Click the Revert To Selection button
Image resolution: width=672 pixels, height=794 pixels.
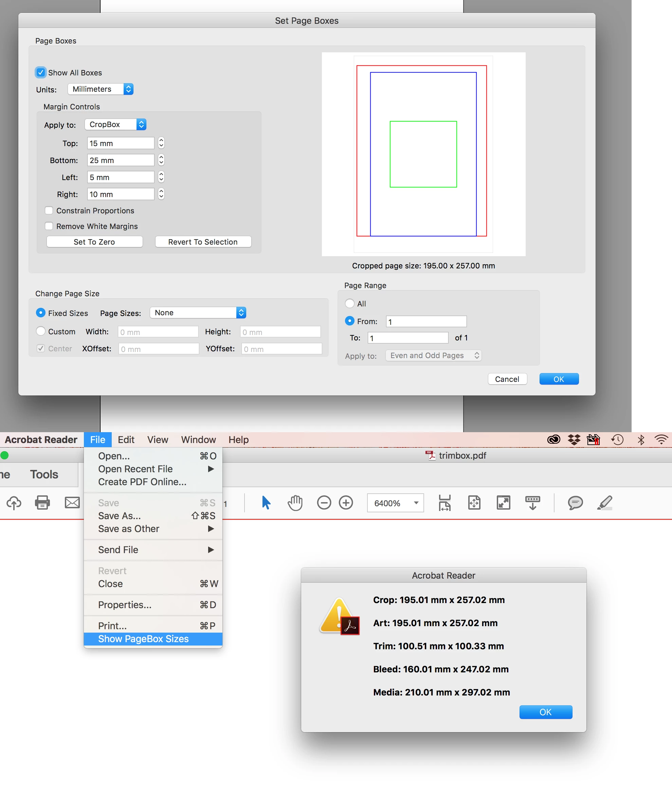203,242
